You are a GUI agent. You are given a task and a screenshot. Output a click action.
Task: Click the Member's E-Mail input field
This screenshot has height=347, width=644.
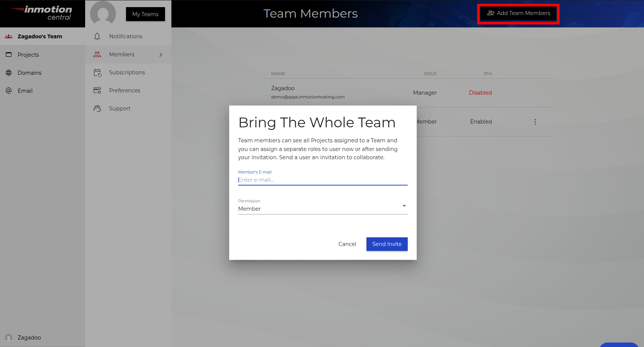coord(323,180)
